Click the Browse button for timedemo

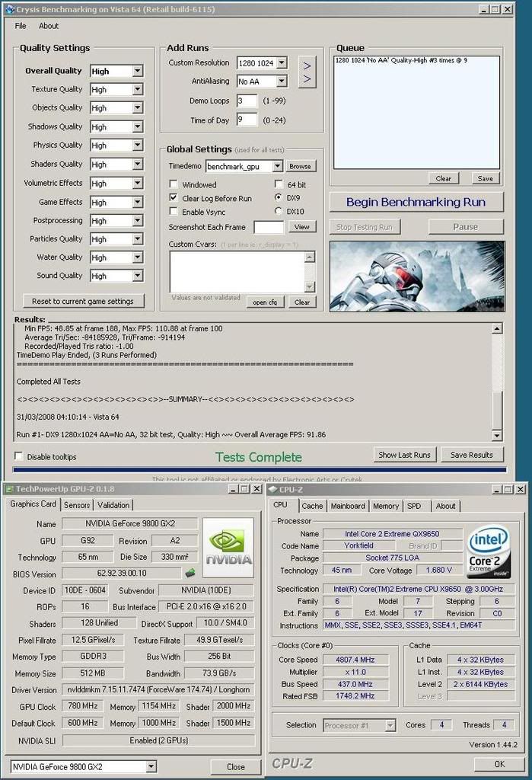pyautogui.click(x=300, y=166)
